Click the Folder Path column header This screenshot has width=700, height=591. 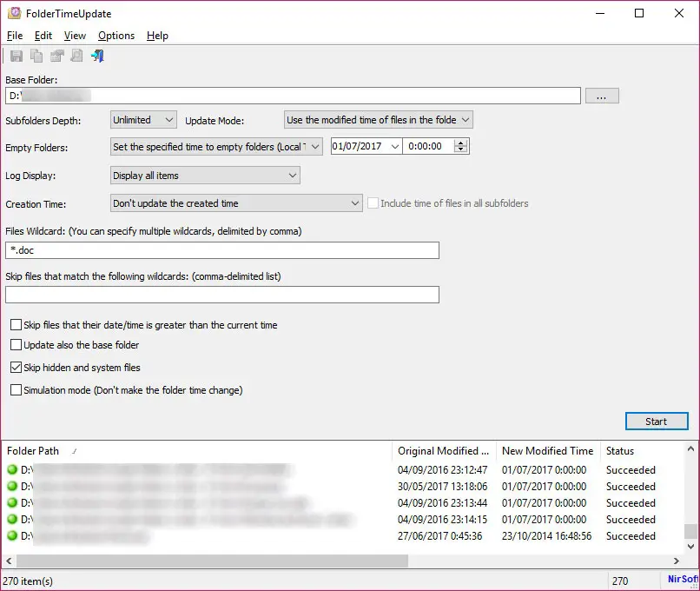[197, 451]
